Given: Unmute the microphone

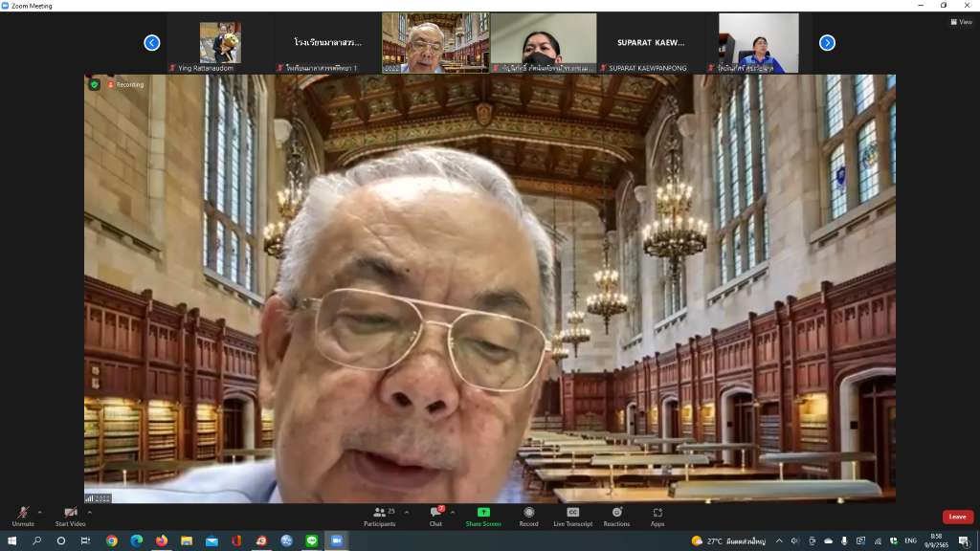Looking at the screenshot, I should click(x=23, y=517).
